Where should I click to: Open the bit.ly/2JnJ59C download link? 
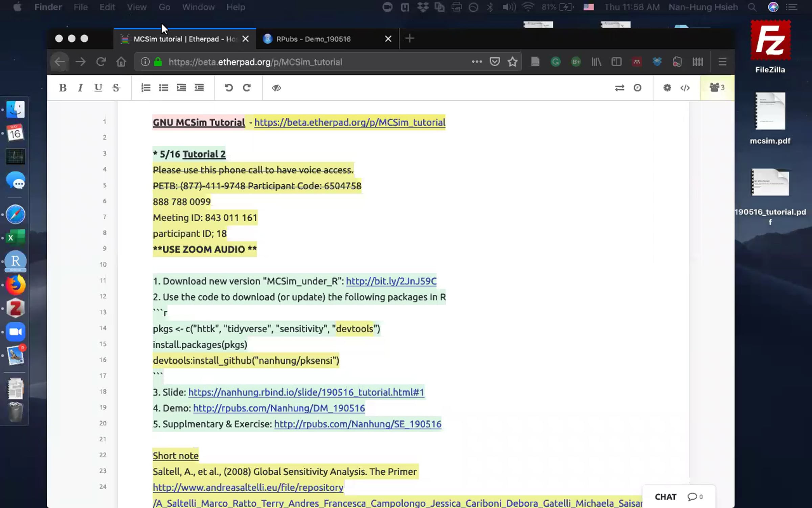[391, 281]
